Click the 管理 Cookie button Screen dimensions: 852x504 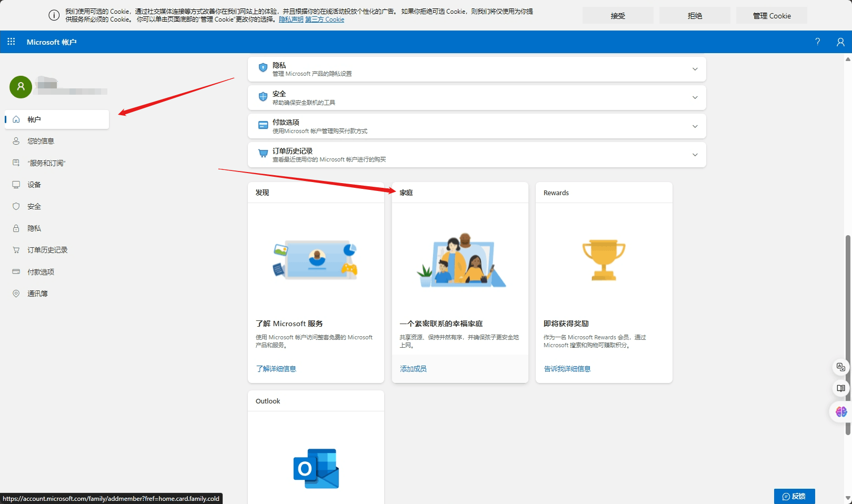[771, 16]
